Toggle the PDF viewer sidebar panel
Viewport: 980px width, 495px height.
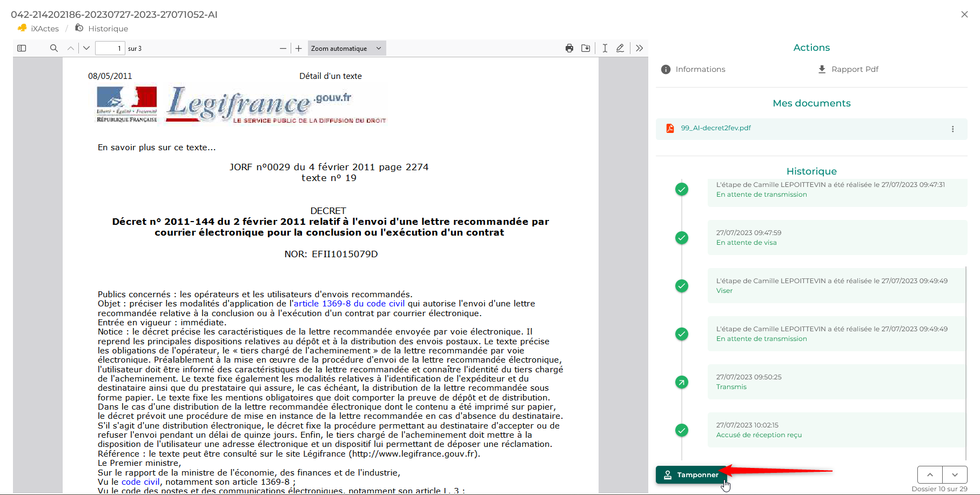(22, 48)
